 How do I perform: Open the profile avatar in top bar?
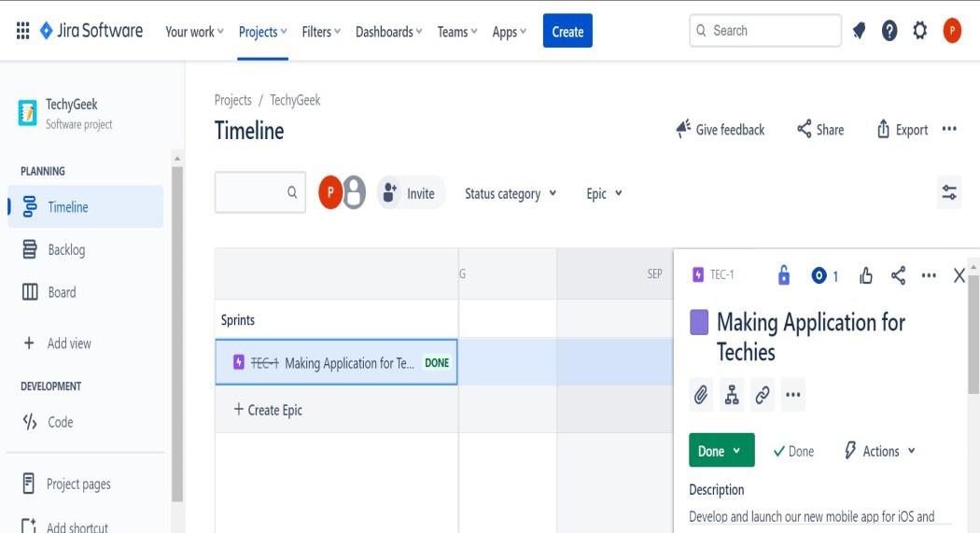[x=952, y=31]
